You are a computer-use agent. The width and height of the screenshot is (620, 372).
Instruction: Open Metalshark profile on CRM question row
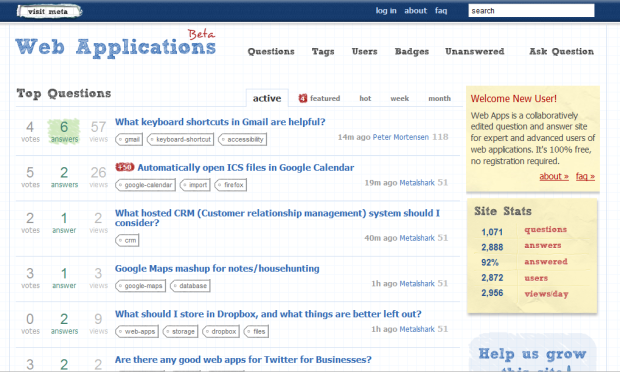[417, 238]
